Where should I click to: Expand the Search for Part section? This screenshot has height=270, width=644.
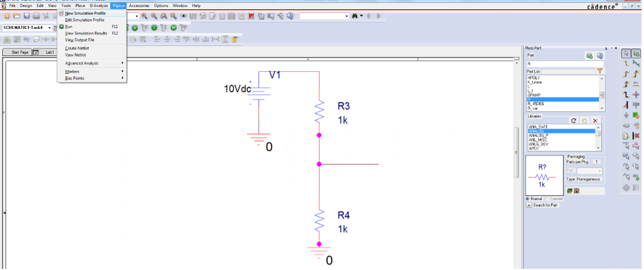pyautogui.click(x=529, y=205)
